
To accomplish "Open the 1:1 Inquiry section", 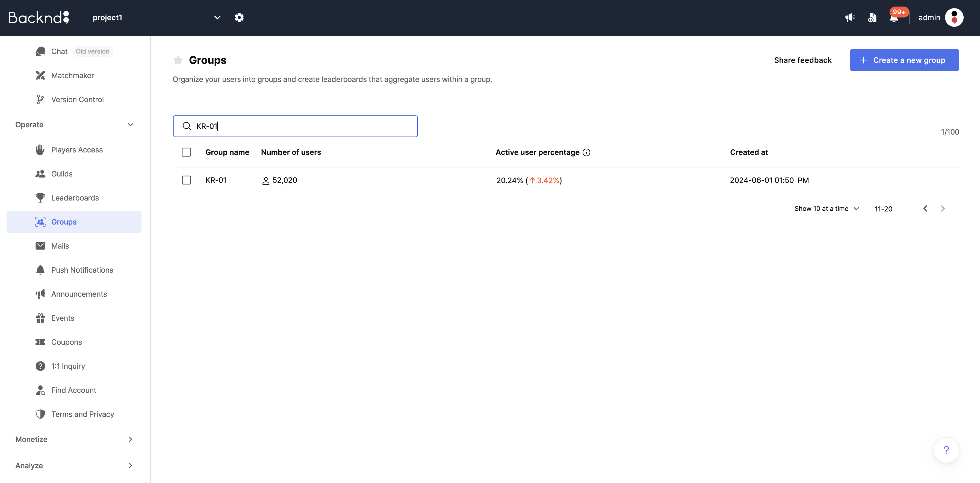I will point(67,366).
